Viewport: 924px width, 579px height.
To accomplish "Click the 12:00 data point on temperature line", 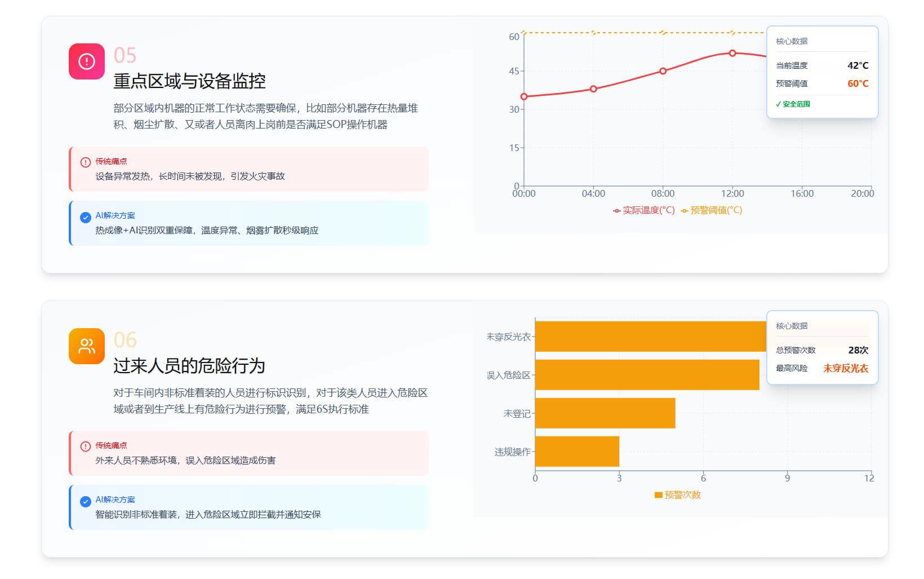I will (732, 53).
